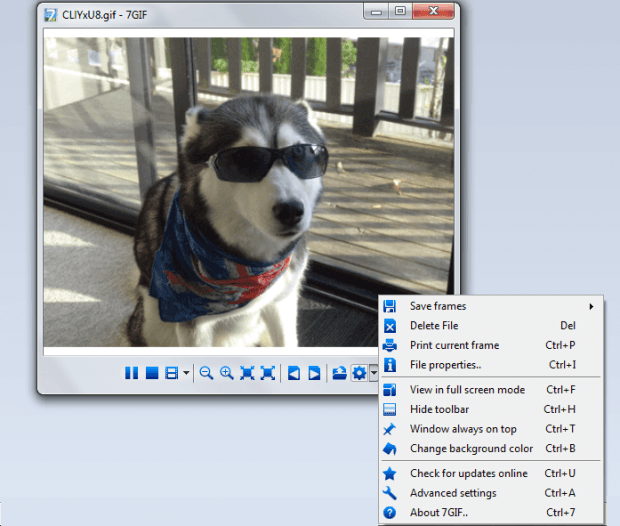Click the Del shortcut label
The width and height of the screenshot is (620, 526).
pos(568,325)
